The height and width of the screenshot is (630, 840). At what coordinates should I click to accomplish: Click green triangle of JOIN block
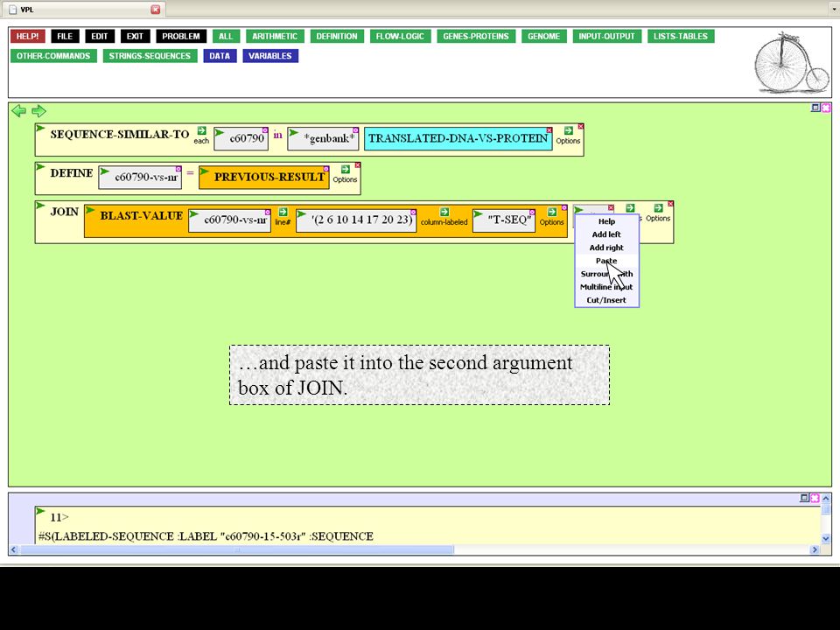tap(40, 205)
